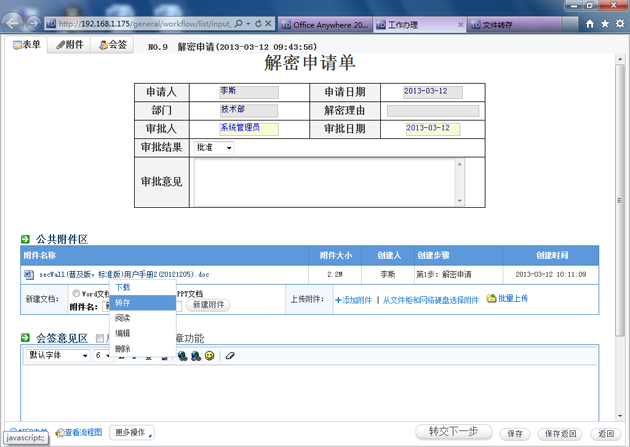Click the eraser clear-format icon in editor

coord(229,355)
